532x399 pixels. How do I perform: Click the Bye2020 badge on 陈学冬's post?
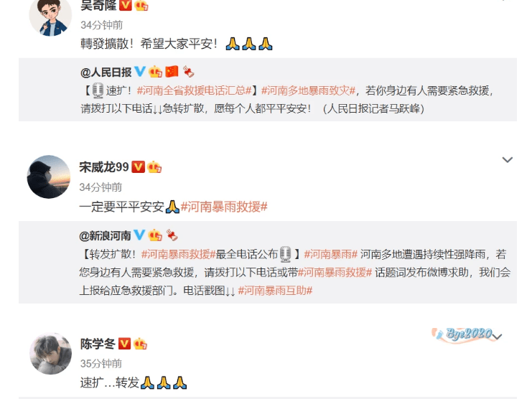462,334
